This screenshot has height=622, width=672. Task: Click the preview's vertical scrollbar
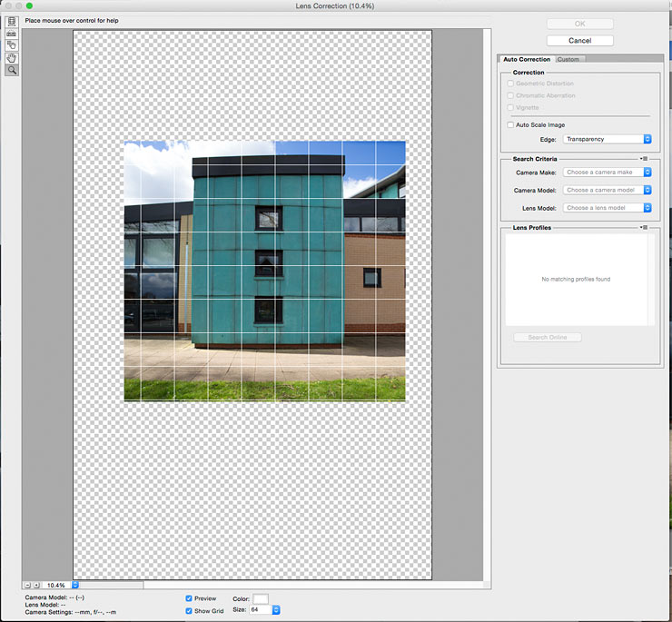click(487, 305)
